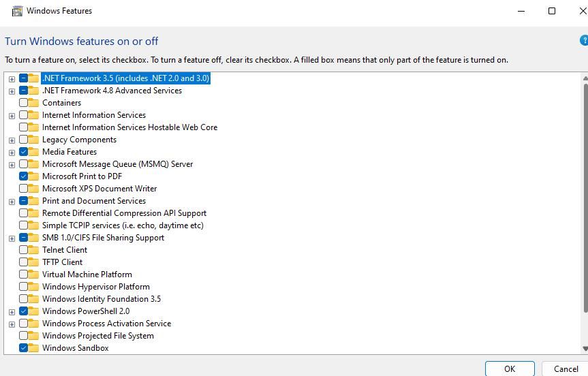Image resolution: width=588 pixels, height=376 pixels.
Task: Click the folder icon beside TFTP Client
Action: tap(33, 262)
